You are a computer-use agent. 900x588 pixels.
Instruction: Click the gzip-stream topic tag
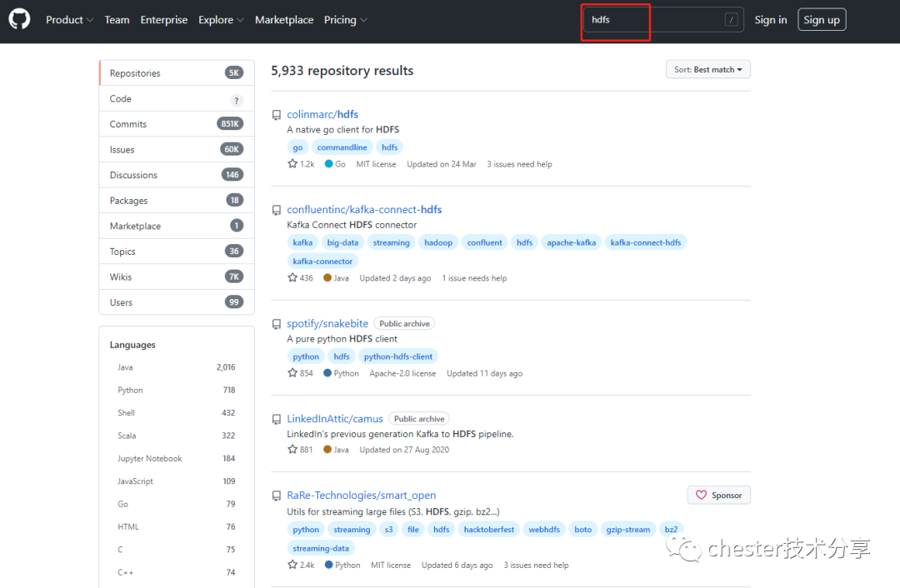[628, 530]
